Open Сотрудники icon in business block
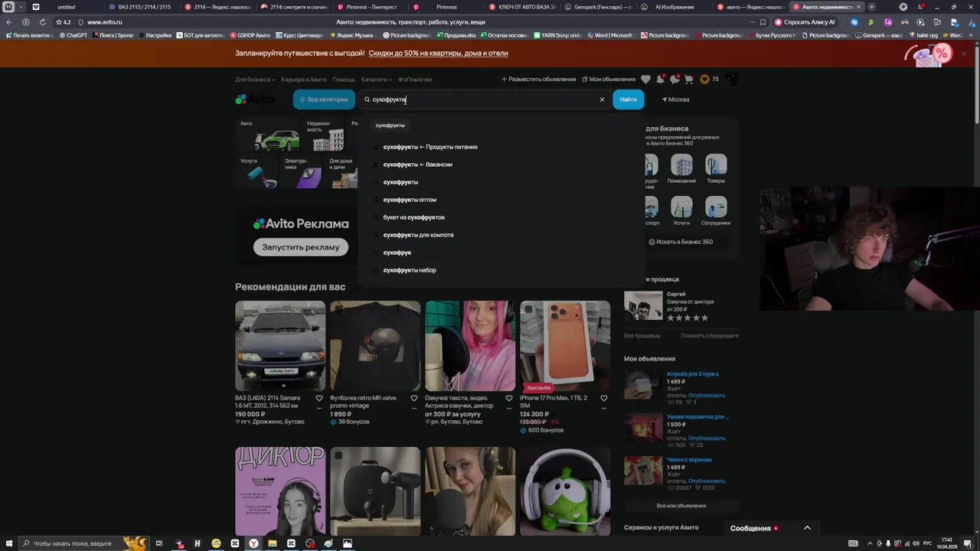This screenshot has width=980, height=551. click(x=716, y=211)
